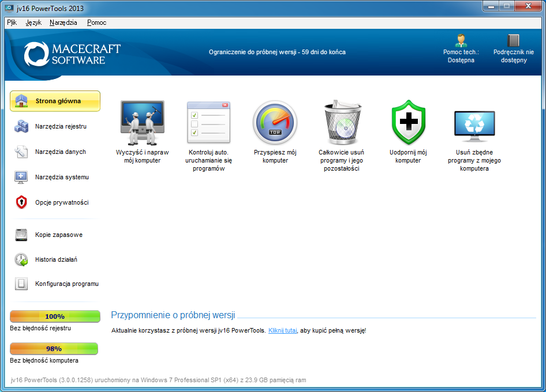
Task: Click the Kopie zapasowe drive icon
Action: 21,235
